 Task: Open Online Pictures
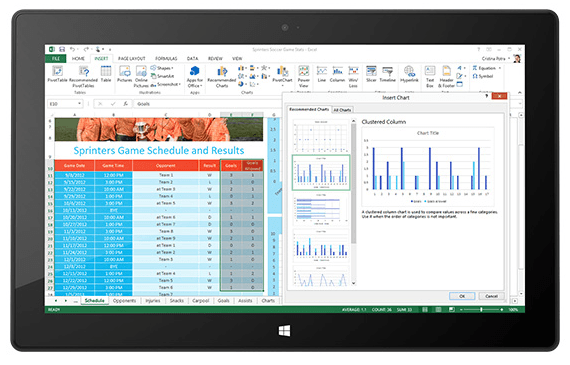point(141,76)
